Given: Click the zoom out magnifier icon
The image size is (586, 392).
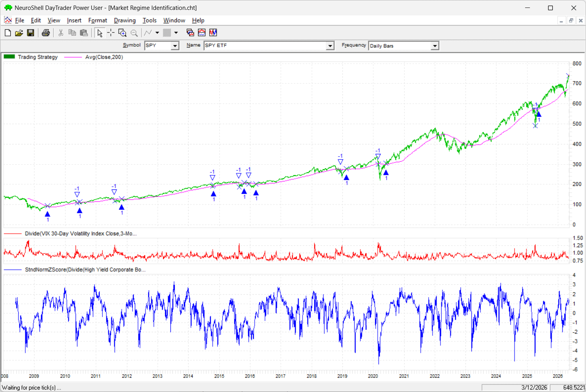Looking at the screenshot, I should [134, 33].
